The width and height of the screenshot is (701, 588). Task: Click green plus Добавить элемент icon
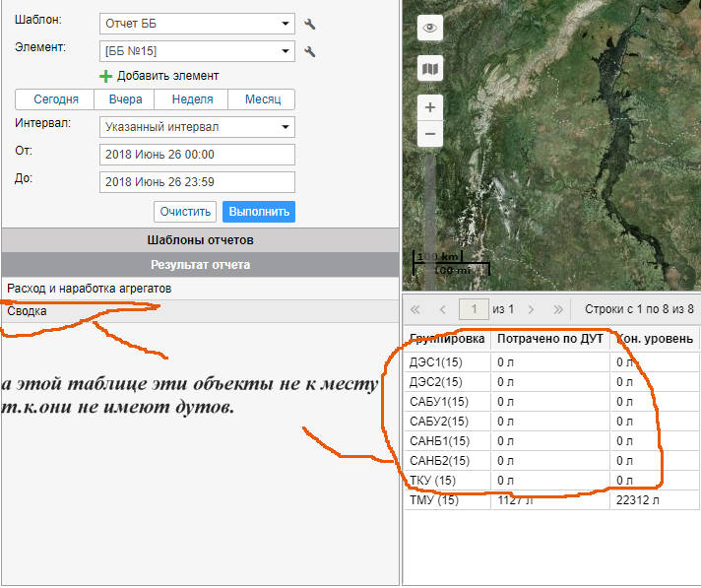click(106, 76)
